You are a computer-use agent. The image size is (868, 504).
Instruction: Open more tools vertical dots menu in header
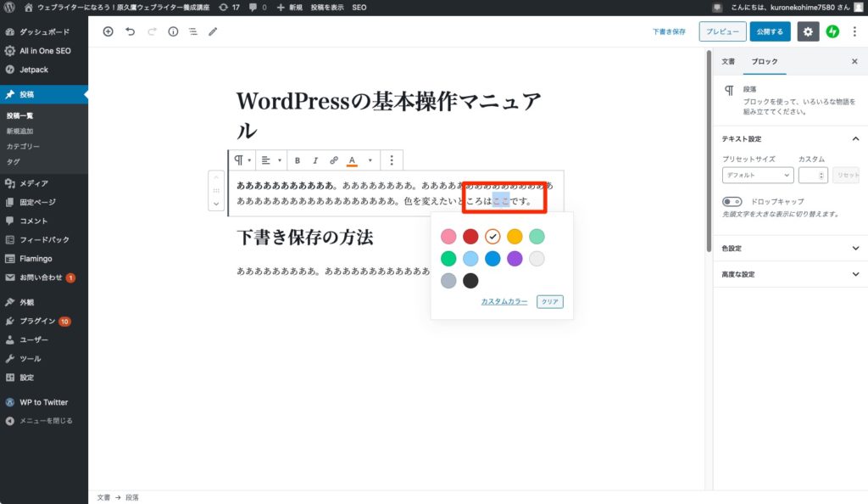pyautogui.click(x=854, y=31)
